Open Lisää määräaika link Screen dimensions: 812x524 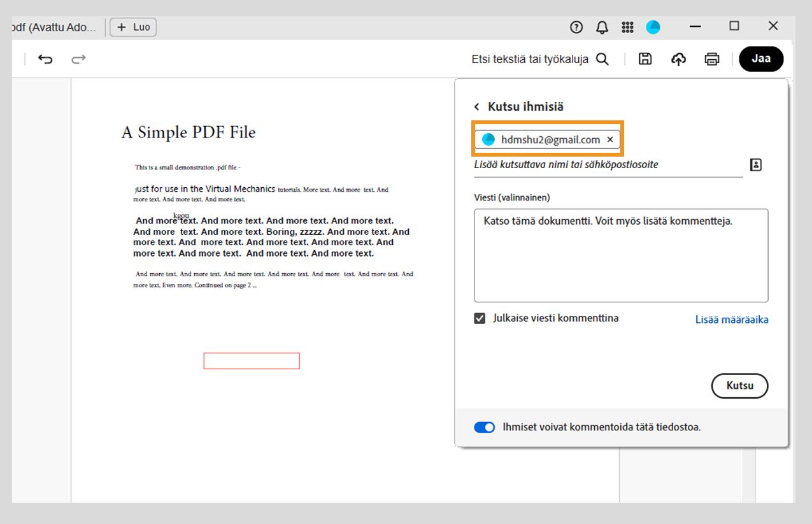(731, 320)
